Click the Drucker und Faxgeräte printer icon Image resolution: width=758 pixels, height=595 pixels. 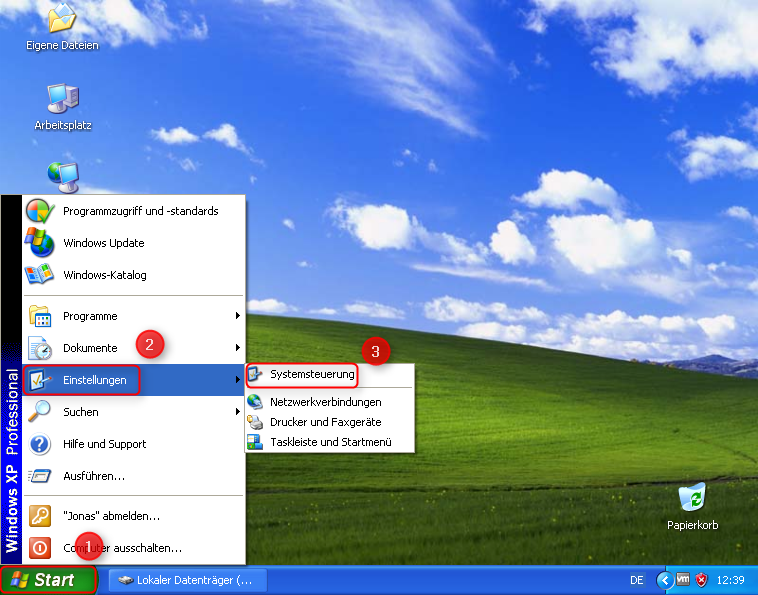click(x=255, y=422)
